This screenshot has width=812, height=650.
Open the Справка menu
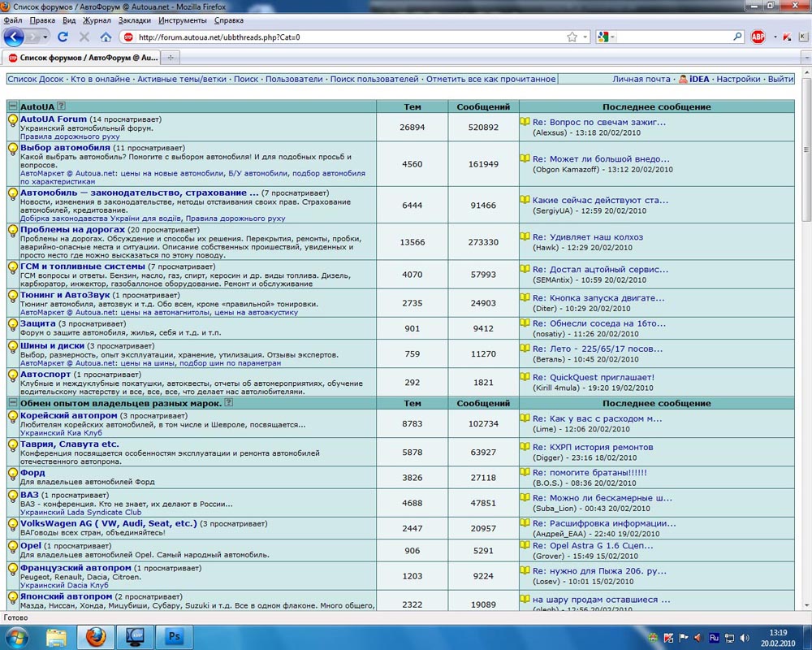pos(228,20)
